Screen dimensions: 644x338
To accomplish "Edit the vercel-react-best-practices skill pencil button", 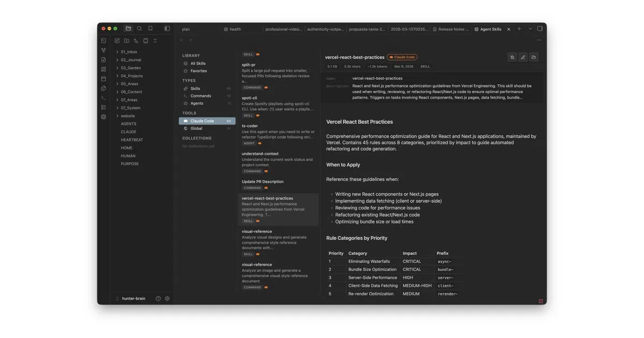I will 523,57.
